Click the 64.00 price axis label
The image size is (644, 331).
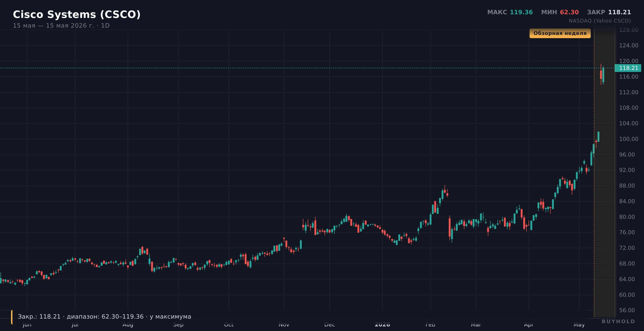click(627, 279)
